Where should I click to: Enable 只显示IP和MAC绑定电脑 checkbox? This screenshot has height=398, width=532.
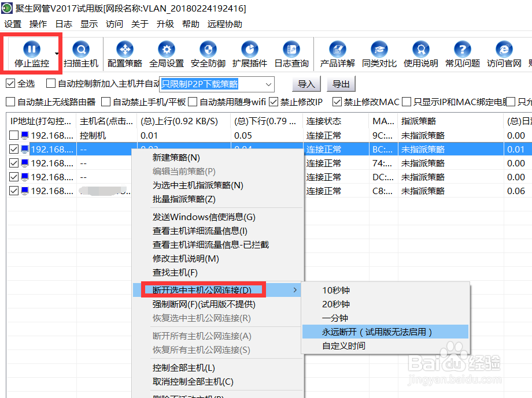[407, 102]
